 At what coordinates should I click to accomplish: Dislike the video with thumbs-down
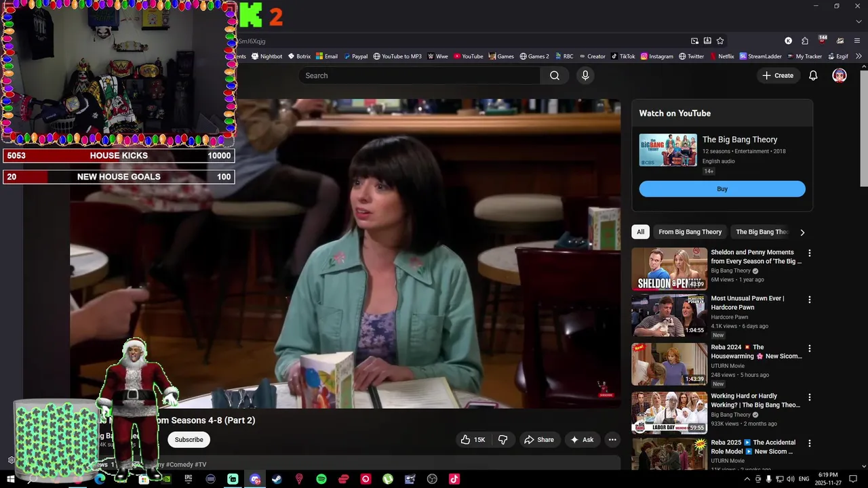coord(503,440)
